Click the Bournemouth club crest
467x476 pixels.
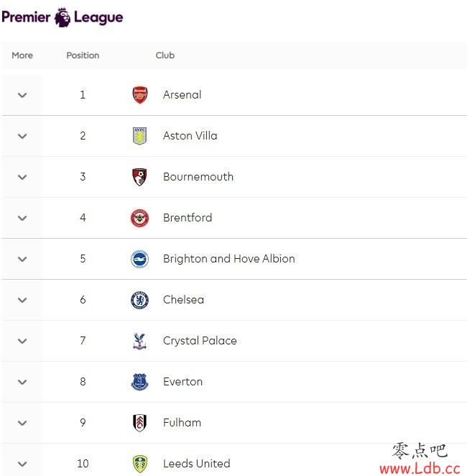139,177
